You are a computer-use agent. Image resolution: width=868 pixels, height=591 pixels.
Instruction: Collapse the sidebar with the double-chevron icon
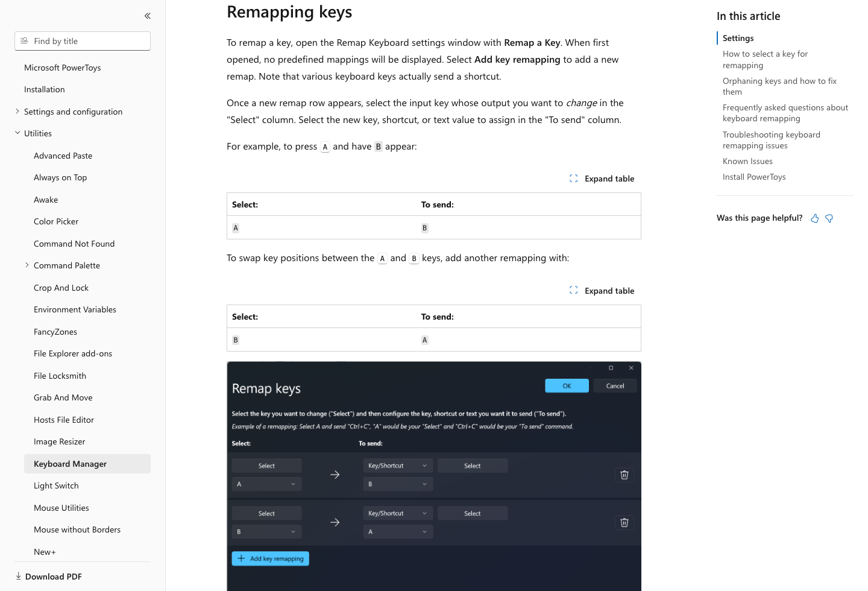point(148,16)
